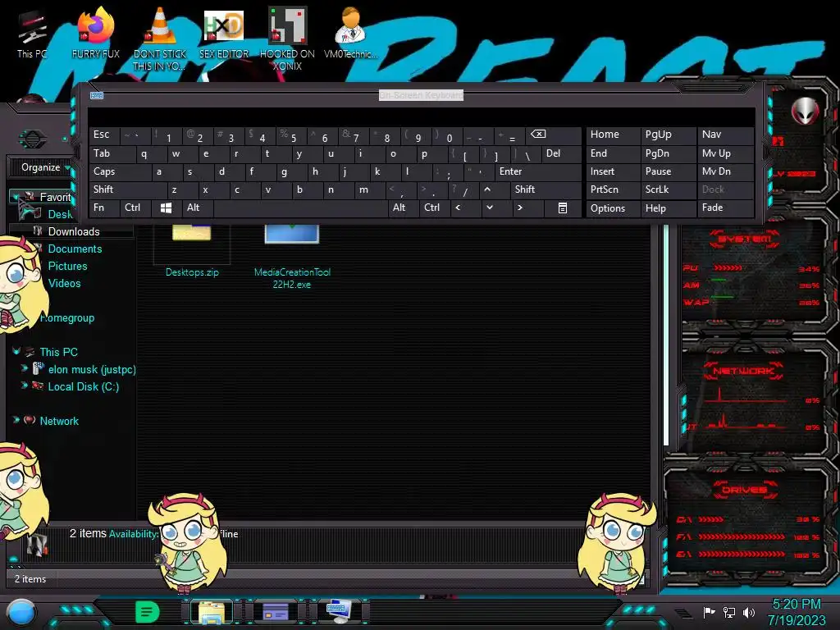The height and width of the screenshot is (630, 840).
Task: Open the VLC cone desktop shortcut
Action: tap(160, 39)
